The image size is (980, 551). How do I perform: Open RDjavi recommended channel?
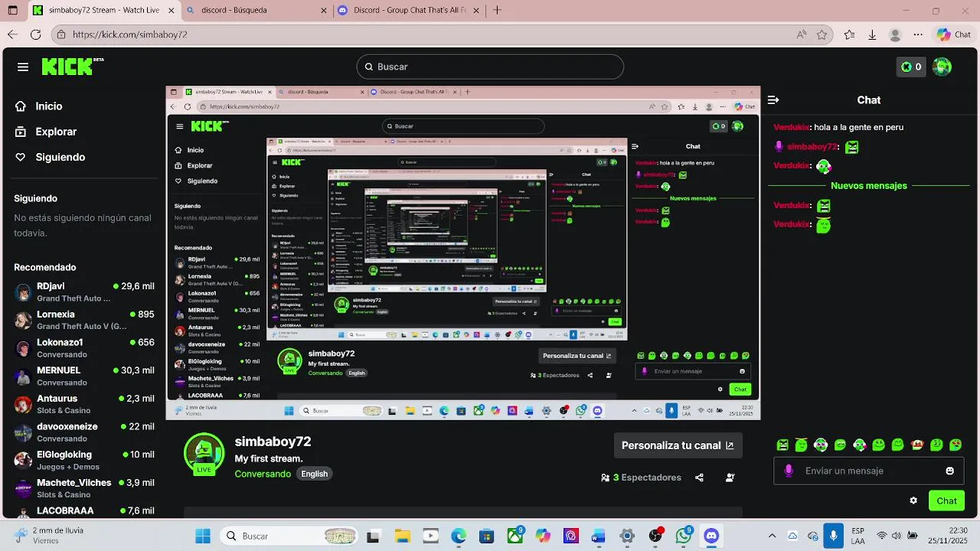84,292
